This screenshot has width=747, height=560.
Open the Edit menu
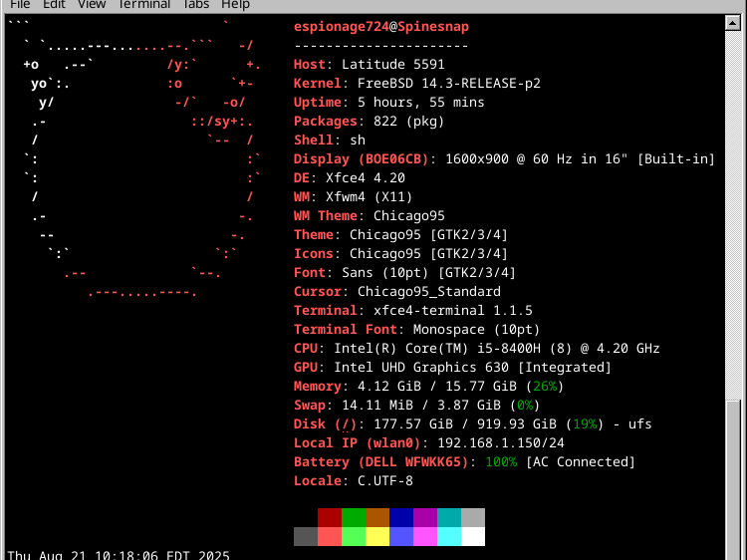tap(54, 4)
